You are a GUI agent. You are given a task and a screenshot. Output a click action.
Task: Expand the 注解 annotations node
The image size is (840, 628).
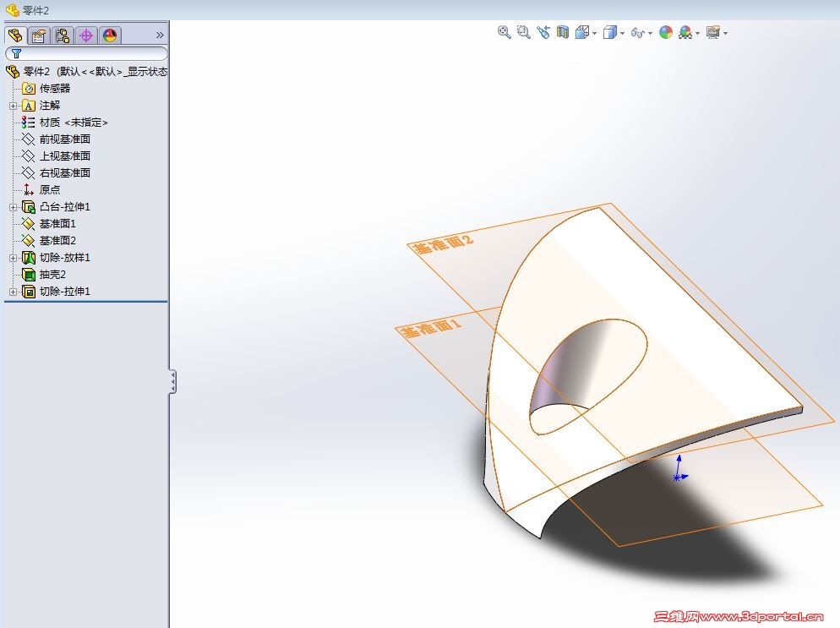(x=14, y=106)
